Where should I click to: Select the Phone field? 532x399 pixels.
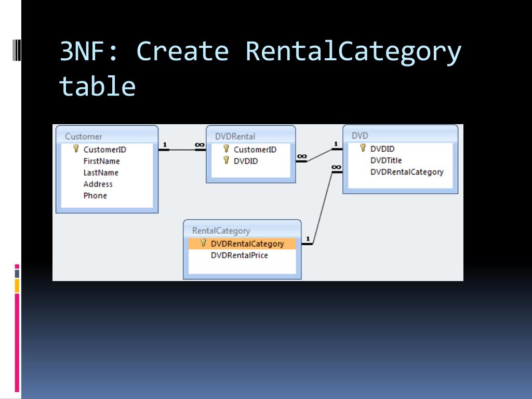[x=95, y=196]
